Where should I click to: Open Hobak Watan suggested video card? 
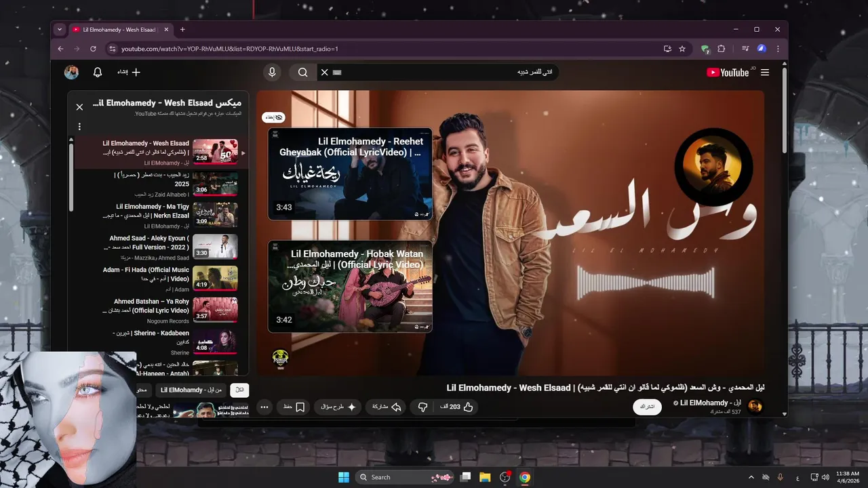click(x=350, y=287)
